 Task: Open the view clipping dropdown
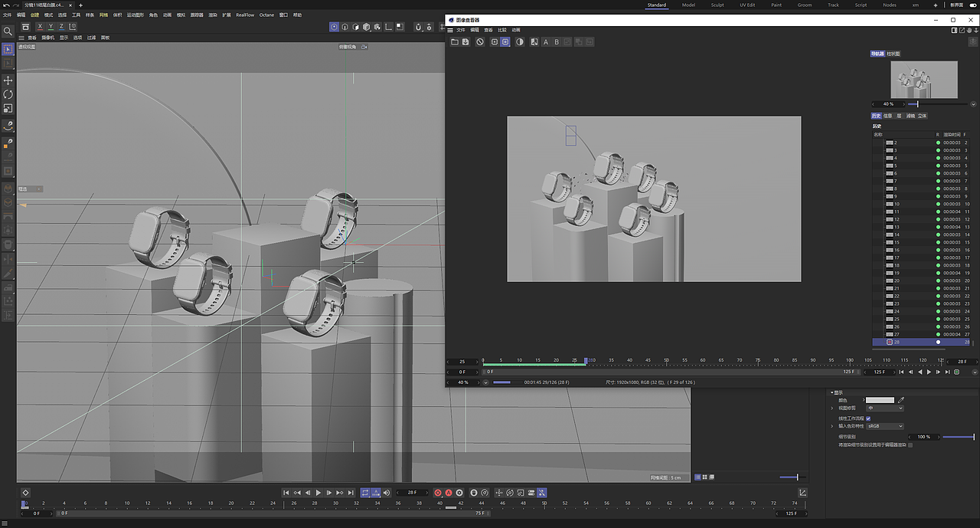(884, 408)
